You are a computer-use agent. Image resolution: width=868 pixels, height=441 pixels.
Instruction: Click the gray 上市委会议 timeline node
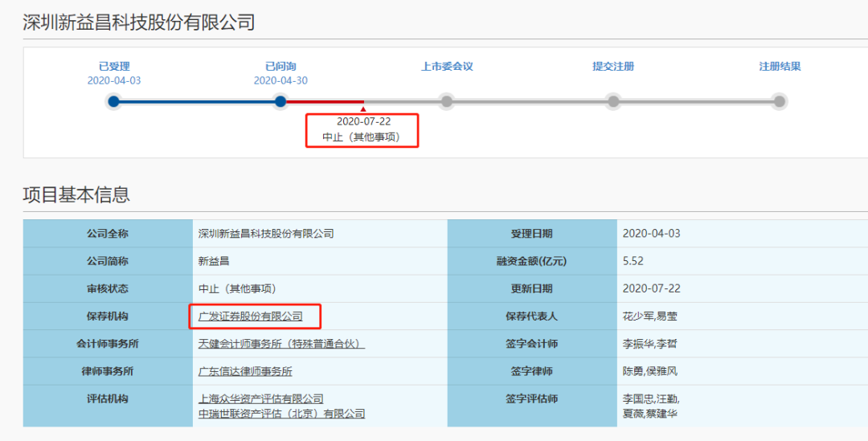(447, 101)
